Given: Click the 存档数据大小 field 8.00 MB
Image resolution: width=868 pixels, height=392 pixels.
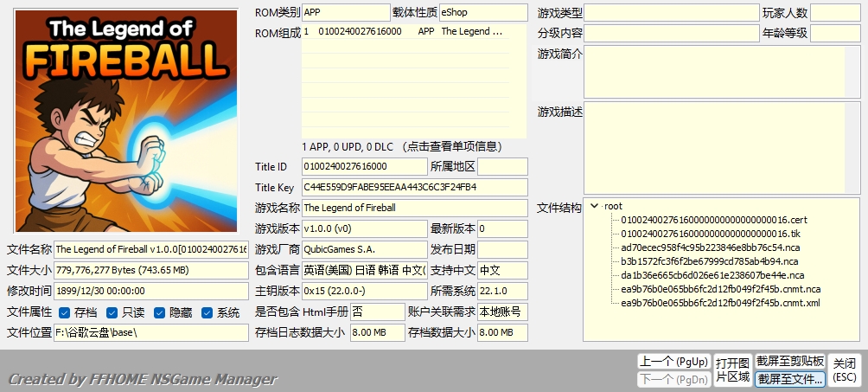Looking at the screenshot, I should (502, 332).
